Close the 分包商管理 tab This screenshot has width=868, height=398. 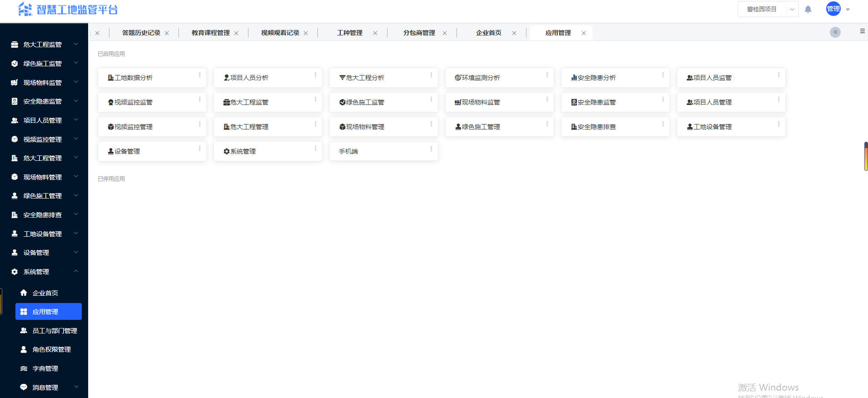pyautogui.click(x=445, y=33)
